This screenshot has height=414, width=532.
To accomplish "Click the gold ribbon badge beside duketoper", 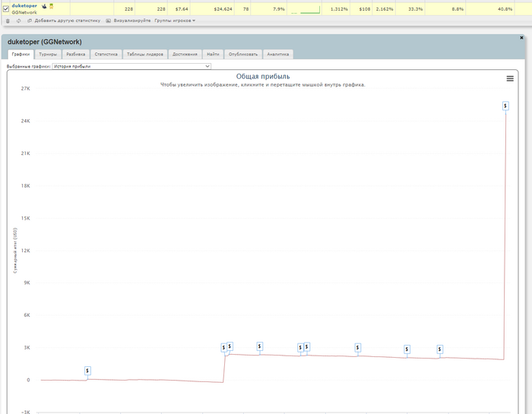I will pyautogui.click(x=52, y=6).
